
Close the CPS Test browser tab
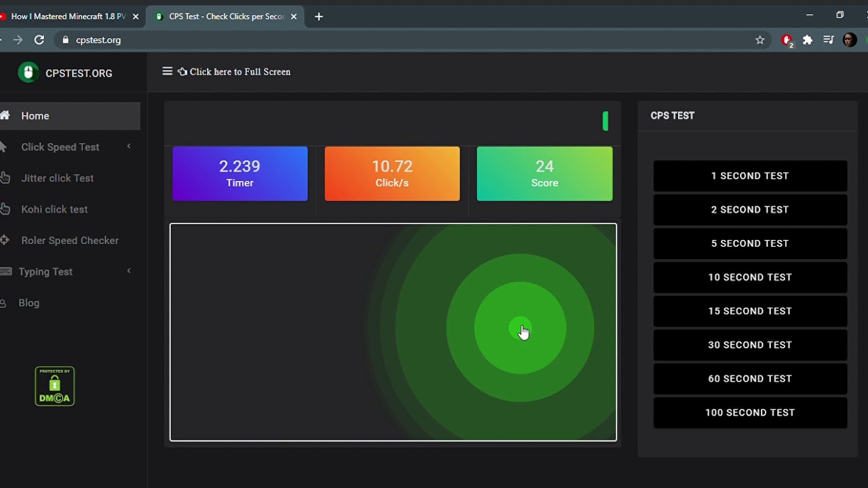click(x=294, y=16)
